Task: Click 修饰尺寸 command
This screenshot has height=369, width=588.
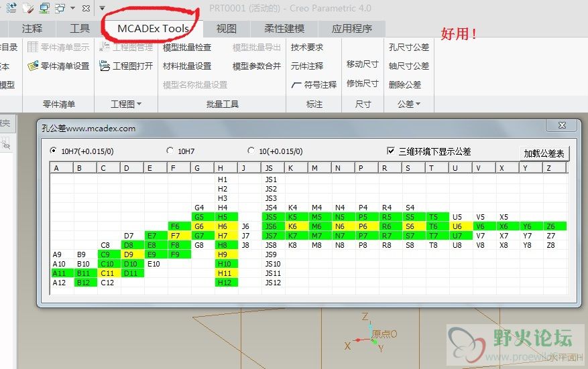Action: 362,83
